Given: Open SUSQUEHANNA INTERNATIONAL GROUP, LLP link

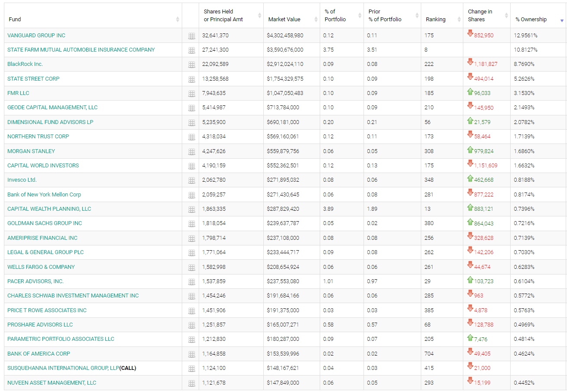Looking at the screenshot, I should click(63, 368).
